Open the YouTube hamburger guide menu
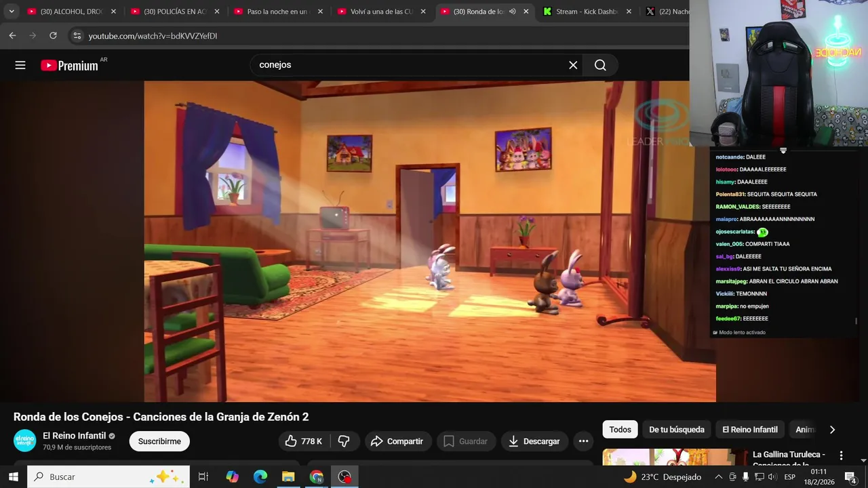 20,65
